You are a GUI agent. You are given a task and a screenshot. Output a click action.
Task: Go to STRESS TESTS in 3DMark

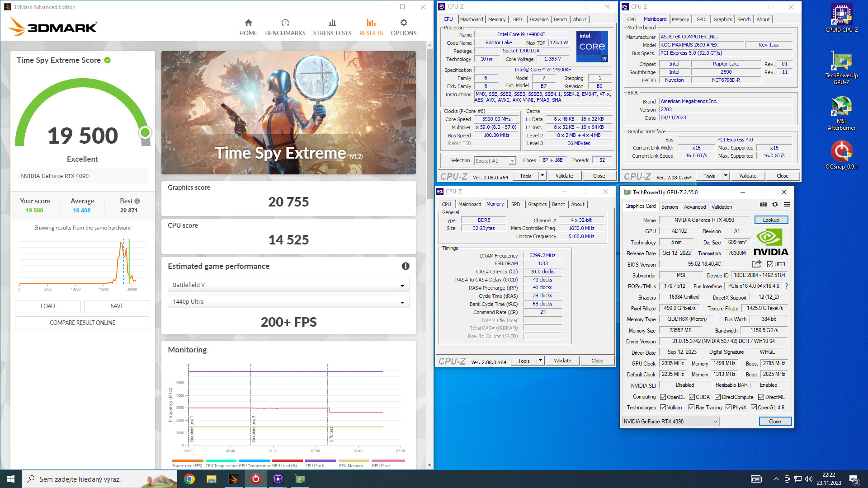click(x=332, y=27)
